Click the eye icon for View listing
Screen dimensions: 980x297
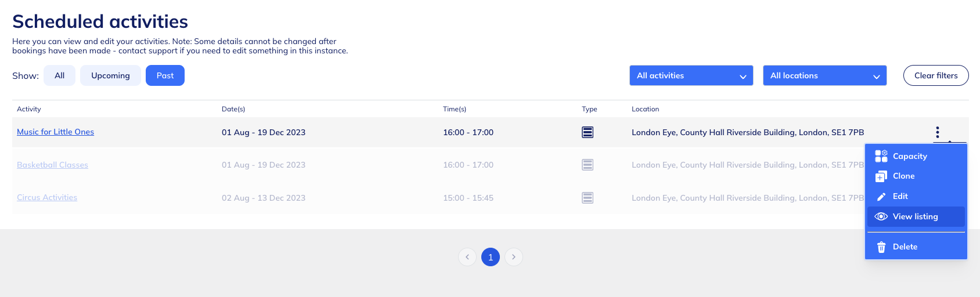[x=881, y=216]
